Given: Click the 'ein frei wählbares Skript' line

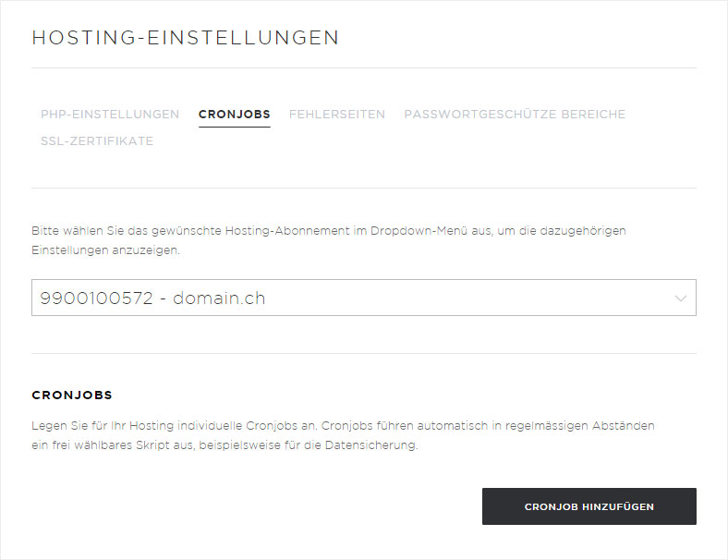Looking at the screenshot, I should tap(224, 445).
